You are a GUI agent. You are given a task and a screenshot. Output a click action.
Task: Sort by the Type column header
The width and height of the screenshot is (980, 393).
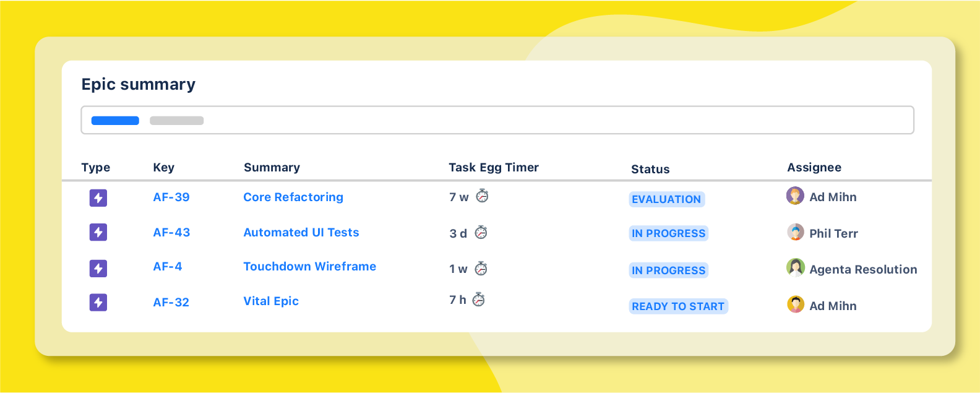pyautogui.click(x=96, y=168)
